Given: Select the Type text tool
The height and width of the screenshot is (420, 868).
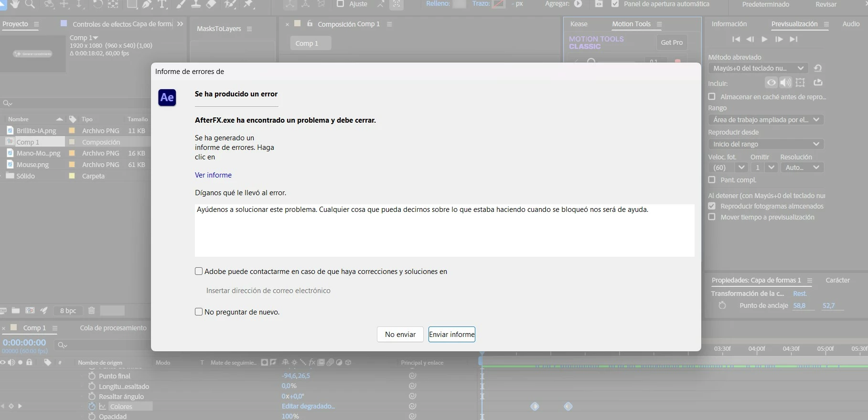Looking at the screenshot, I should coord(162,4).
